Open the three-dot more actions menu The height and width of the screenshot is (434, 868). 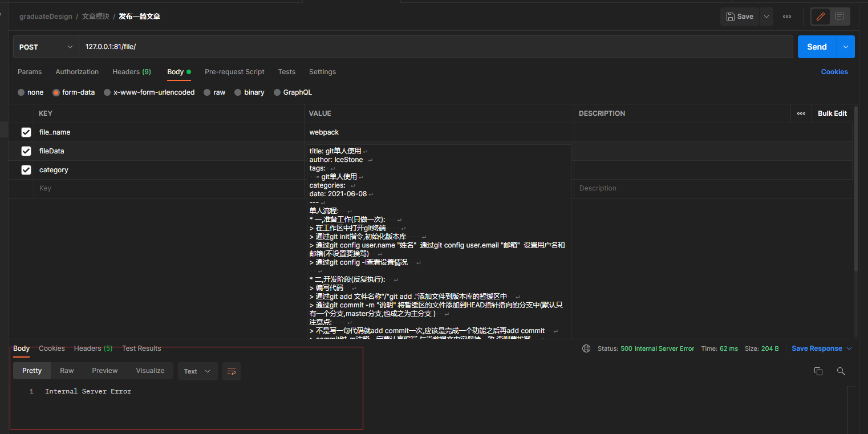coord(787,17)
